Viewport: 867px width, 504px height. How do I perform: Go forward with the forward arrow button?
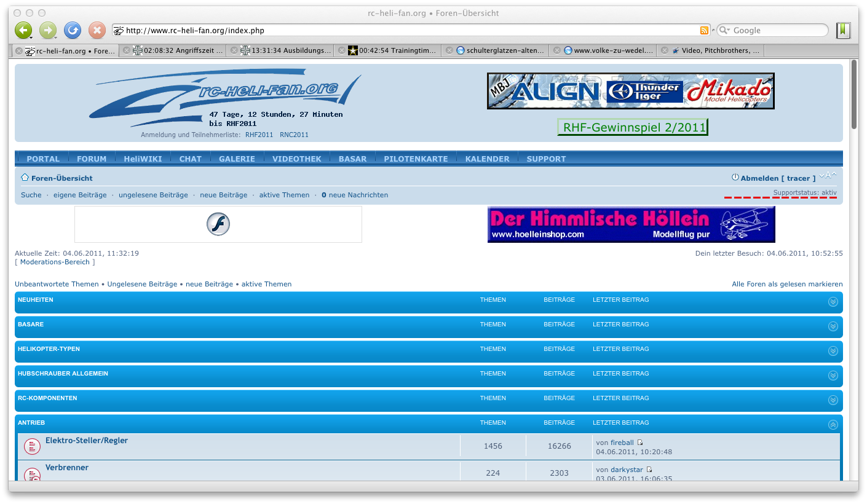(x=48, y=30)
